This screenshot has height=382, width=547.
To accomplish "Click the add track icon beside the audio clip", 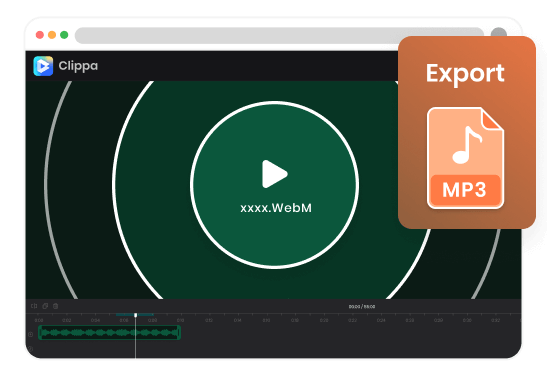I will 31,334.
